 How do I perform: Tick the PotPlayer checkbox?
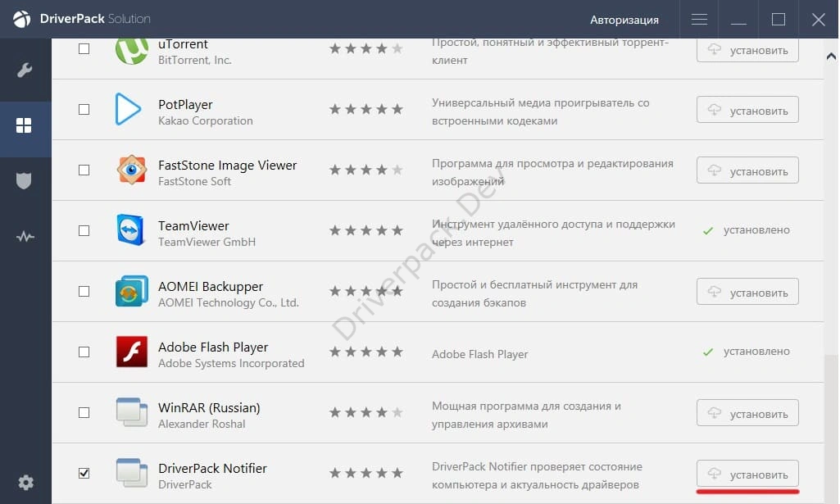coord(84,109)
